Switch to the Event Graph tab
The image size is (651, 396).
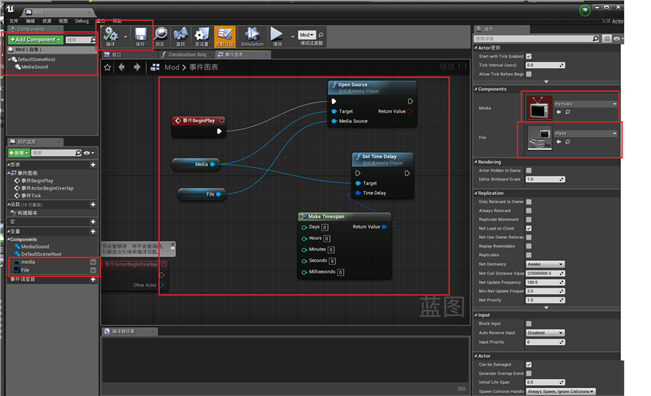(x=242, y=54)
